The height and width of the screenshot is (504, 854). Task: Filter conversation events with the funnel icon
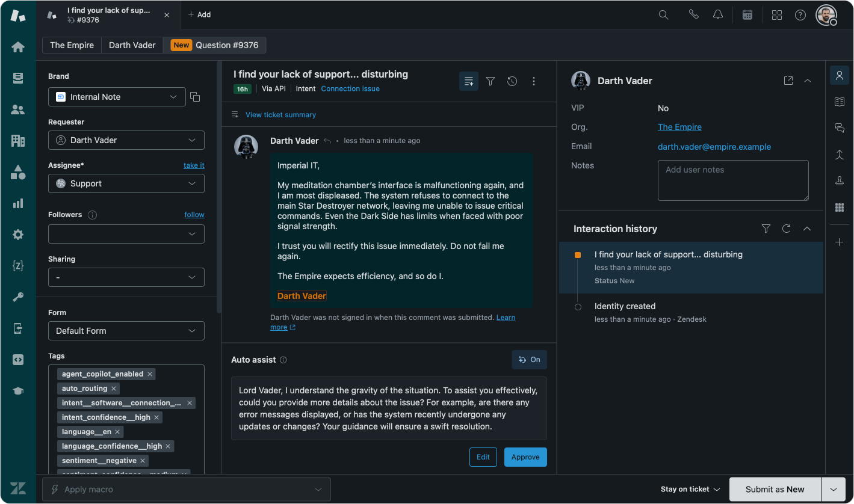click(490, 81)
